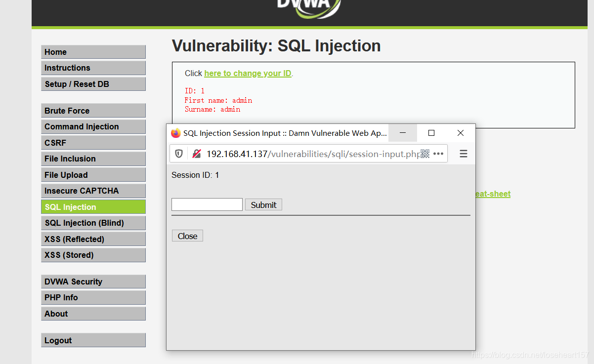This screenshot has width=594, height=364.
Task: Open XSS (Reflected) page
Action: coord(93,239)
